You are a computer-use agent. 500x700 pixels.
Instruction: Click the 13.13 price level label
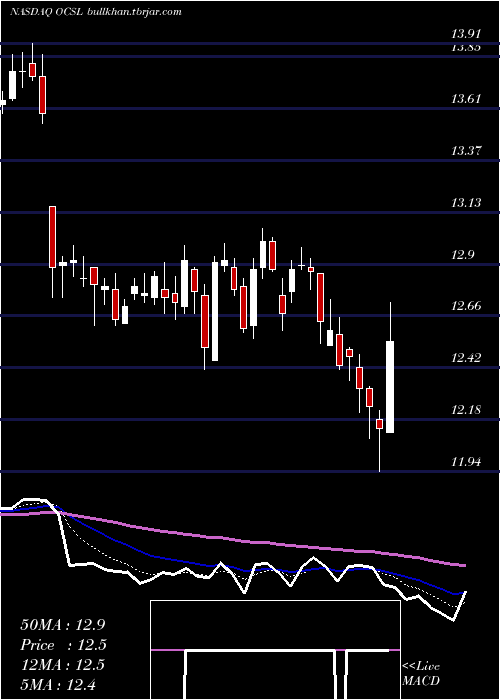pyautogui.click(x=466, y=203)
